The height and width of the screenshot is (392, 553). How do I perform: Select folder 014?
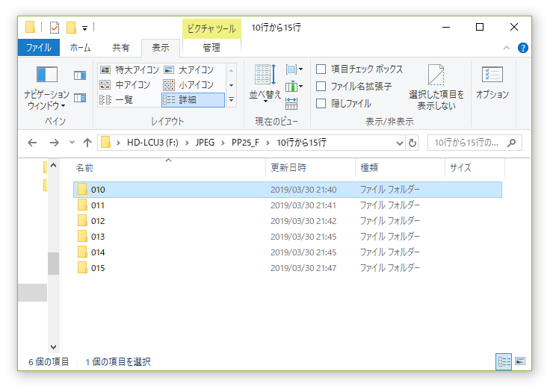(288, 252)
